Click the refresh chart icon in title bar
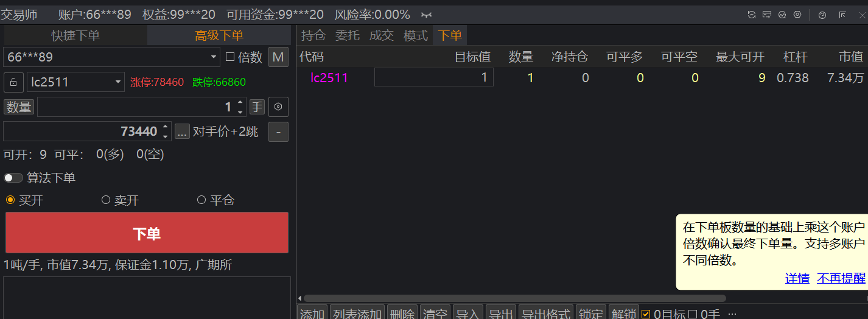The image size is (868, 319). pyautogui.click(x=752, y=15)
